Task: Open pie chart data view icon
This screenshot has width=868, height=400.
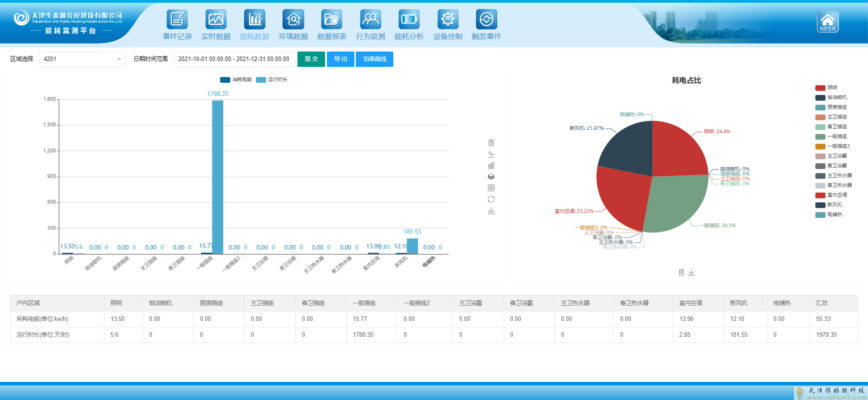Action: [x=681, y=273]
